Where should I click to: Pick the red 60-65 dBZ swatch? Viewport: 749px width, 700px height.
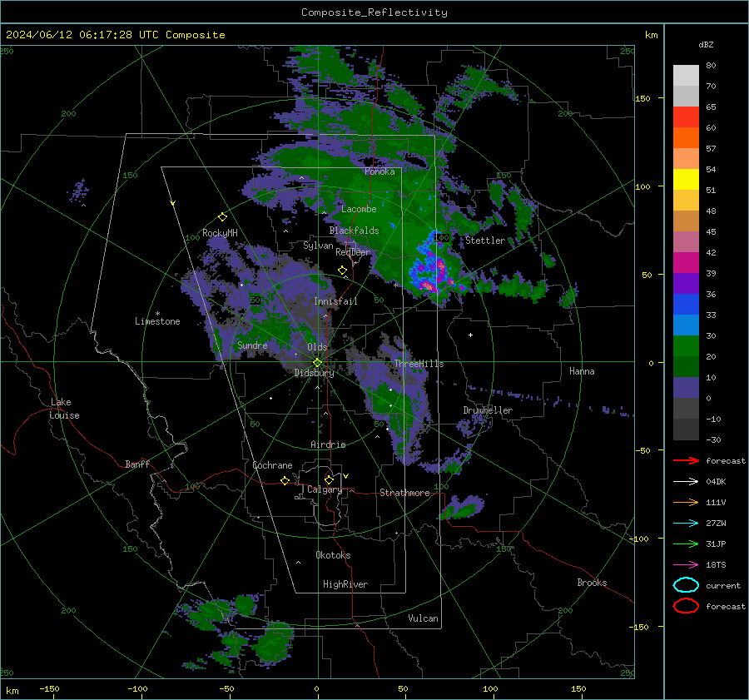click(686, 117)
